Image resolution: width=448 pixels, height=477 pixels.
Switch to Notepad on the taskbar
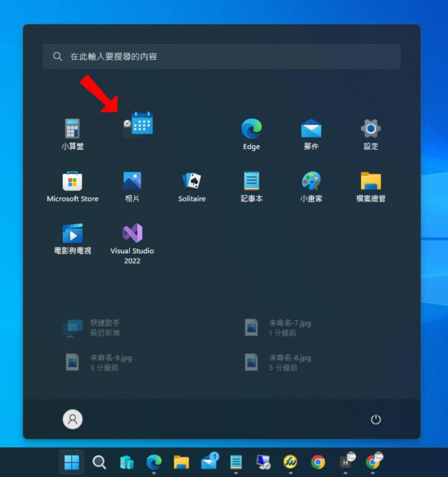(236, 462)
